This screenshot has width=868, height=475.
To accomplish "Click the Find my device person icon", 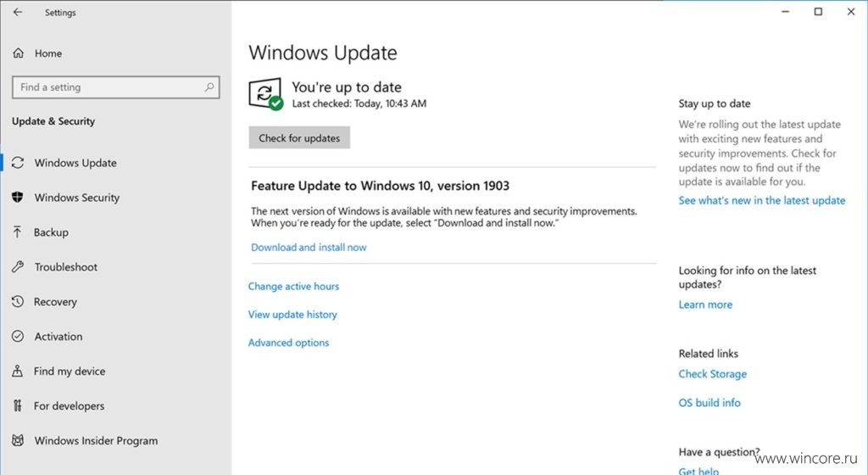I will click(18, 371).
